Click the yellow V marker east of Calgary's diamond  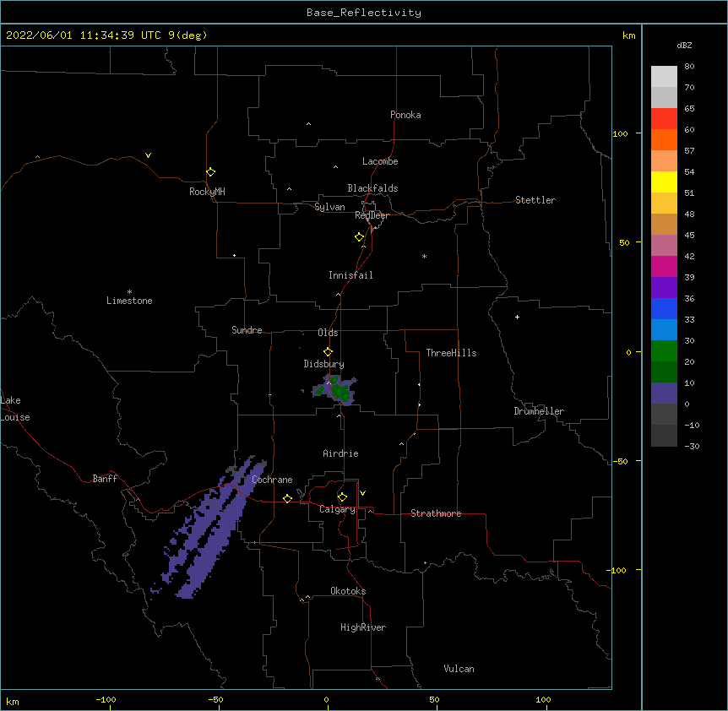[x=362, y=493]
